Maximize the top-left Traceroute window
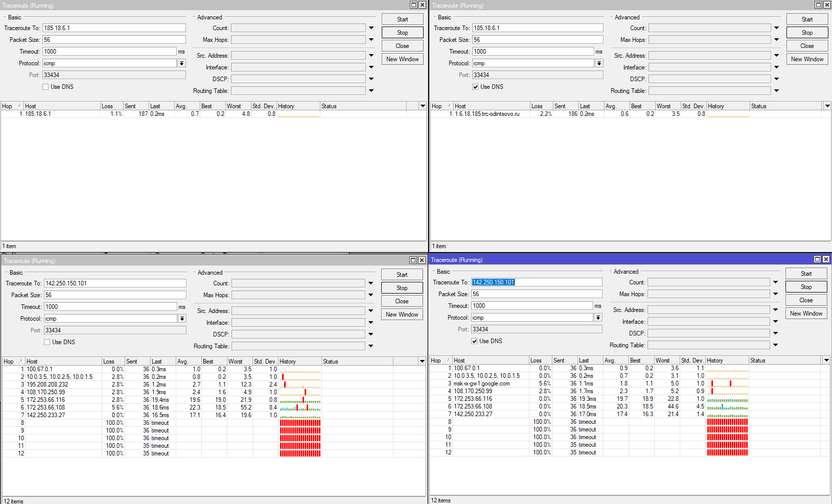 (414, 5)
